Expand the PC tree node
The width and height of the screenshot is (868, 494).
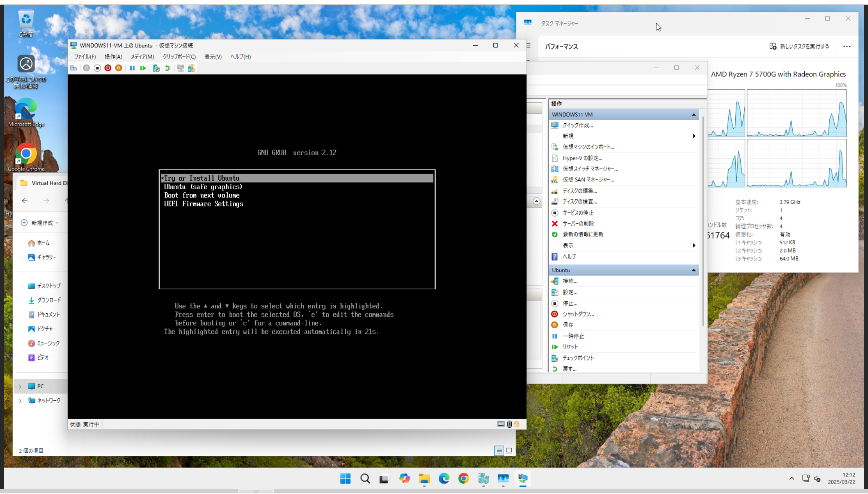tap(20, 386)
